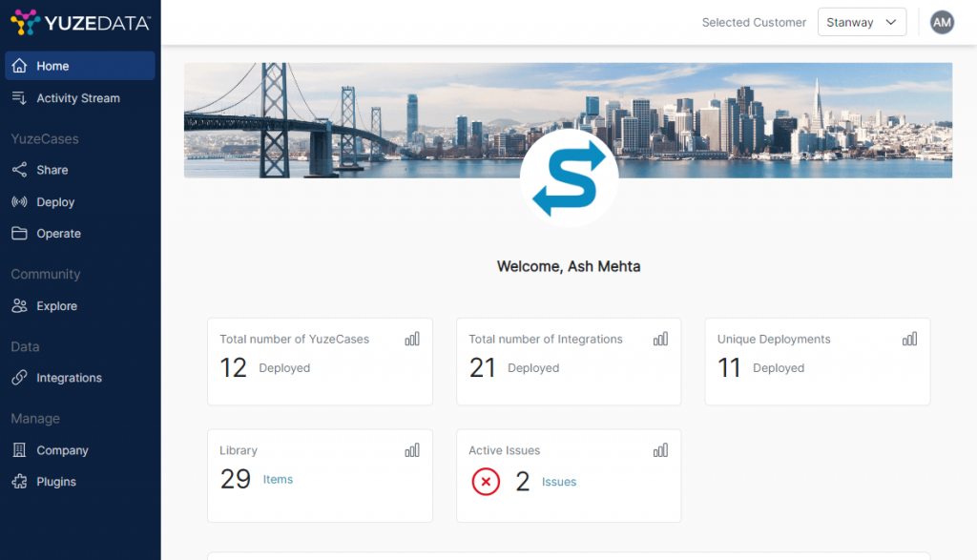
Task: Open chart icon on Total YuzeCases card
Action: coord(412,339)
